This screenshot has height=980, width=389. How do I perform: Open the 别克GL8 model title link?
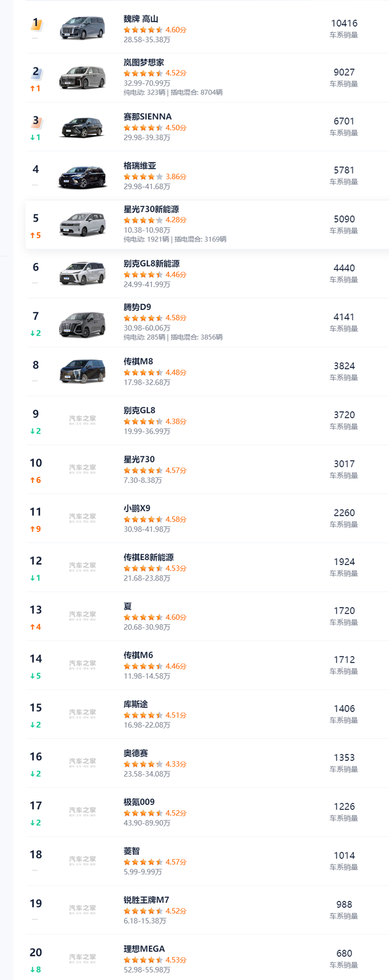click(x=140, y=411)
